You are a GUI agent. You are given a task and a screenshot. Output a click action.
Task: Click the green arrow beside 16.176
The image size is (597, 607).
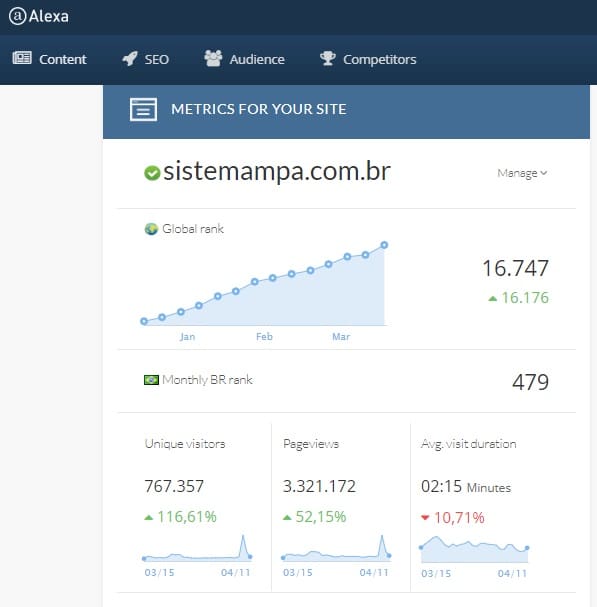point(492,298)
